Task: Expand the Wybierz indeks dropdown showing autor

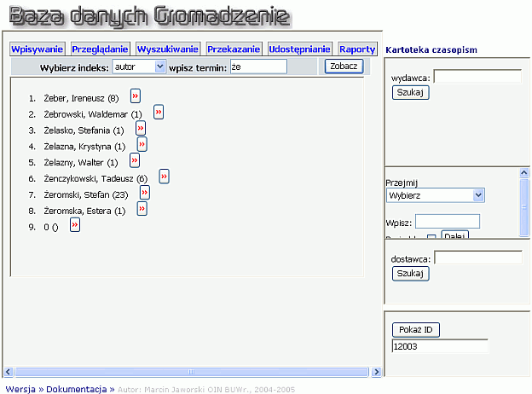Action: (x=139, y=67)
